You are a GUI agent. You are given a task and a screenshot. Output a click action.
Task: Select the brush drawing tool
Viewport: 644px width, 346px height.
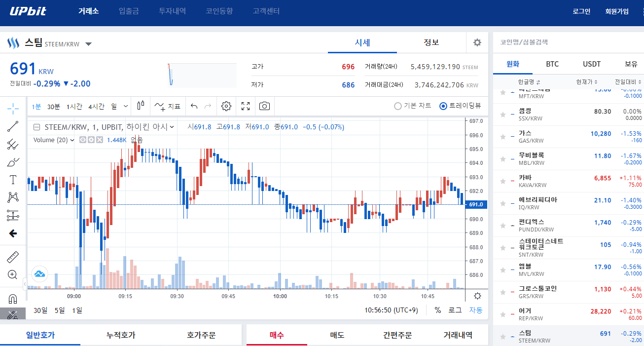tap(13, 162)
